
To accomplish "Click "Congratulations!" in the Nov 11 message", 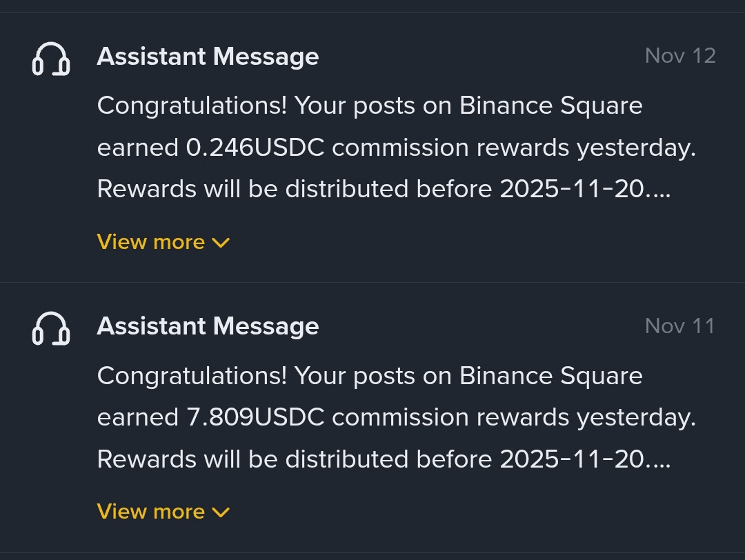I will (192, 376).
